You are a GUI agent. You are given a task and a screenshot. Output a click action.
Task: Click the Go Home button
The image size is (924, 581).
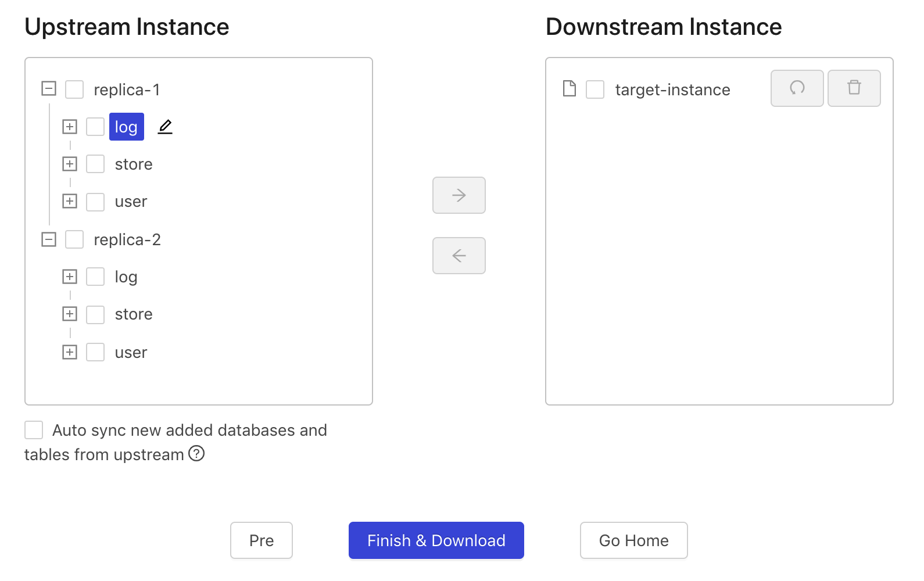[634, 540]
